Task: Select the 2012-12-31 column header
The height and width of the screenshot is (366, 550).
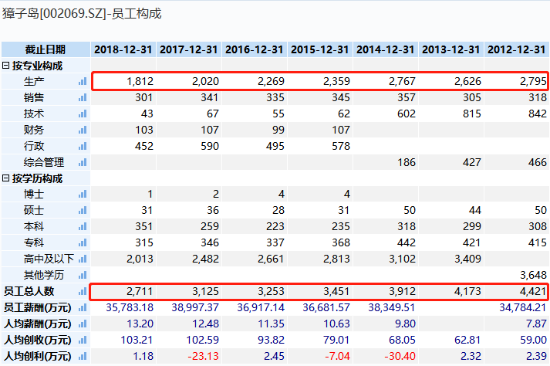Action: click(517, 49)
